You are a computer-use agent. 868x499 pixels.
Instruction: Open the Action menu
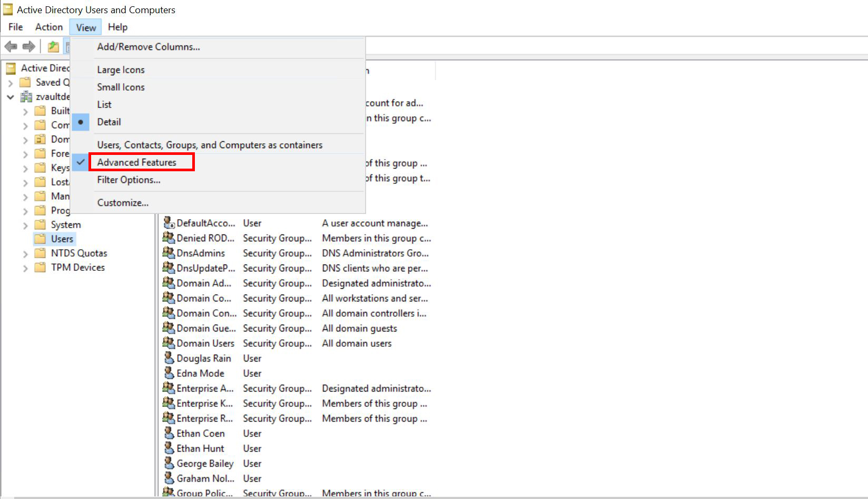click(49, 27)
